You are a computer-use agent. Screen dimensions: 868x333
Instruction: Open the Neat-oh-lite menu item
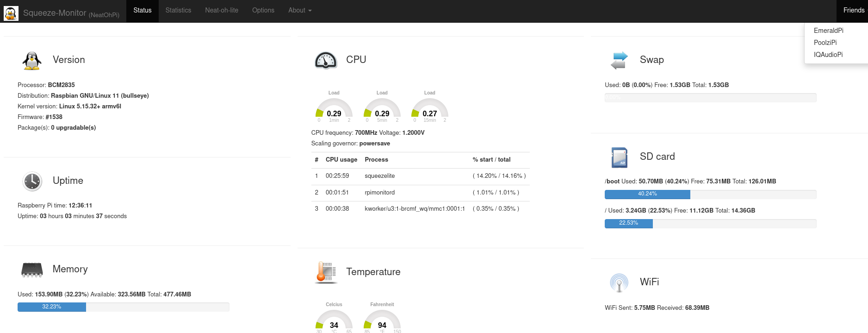click(x=222, y=10)
